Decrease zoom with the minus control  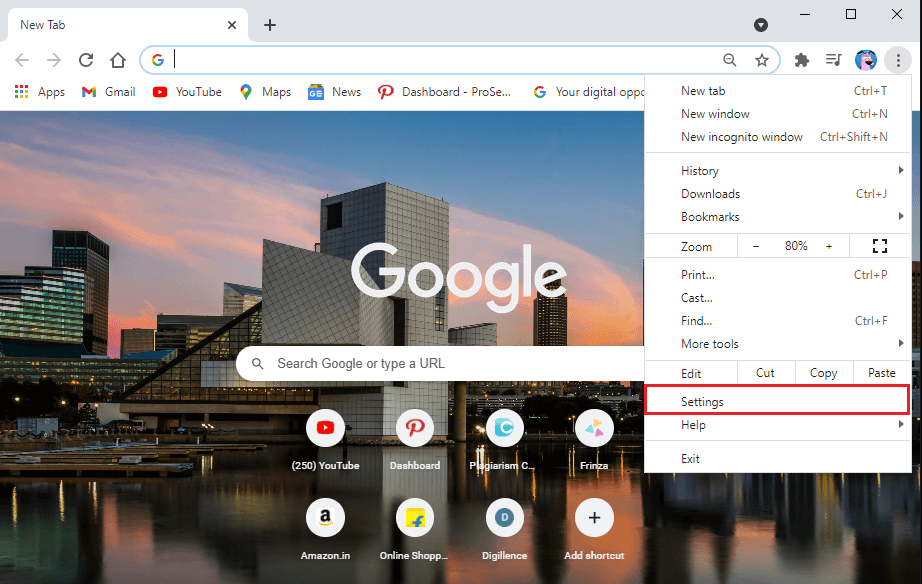755,245
